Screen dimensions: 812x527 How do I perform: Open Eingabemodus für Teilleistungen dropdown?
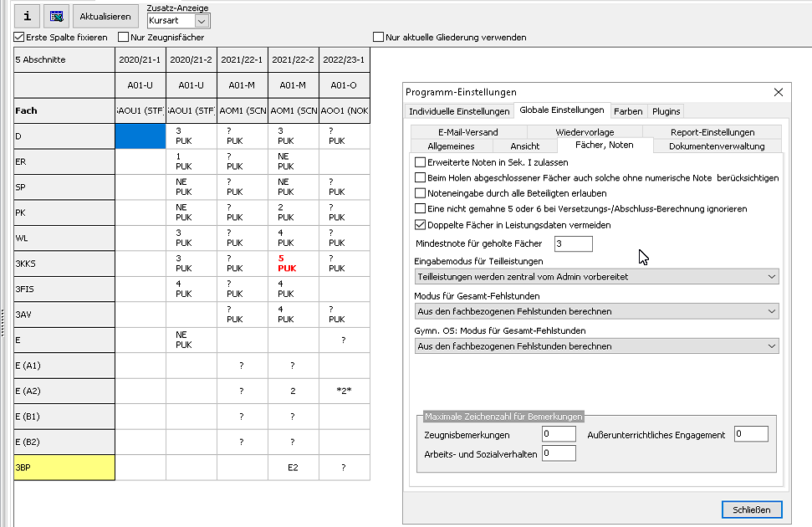click(596, 277)
